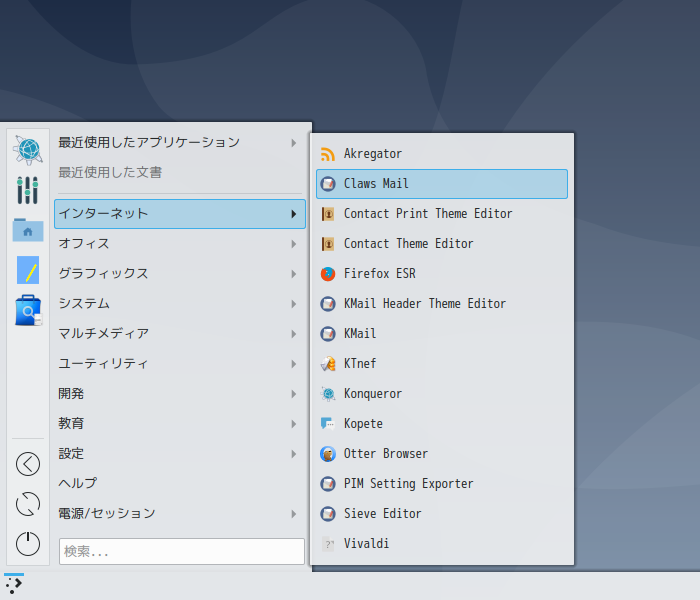Screen dimensions: 700x600
Task: Launch Kopete messenger
Action: [442, 424]
